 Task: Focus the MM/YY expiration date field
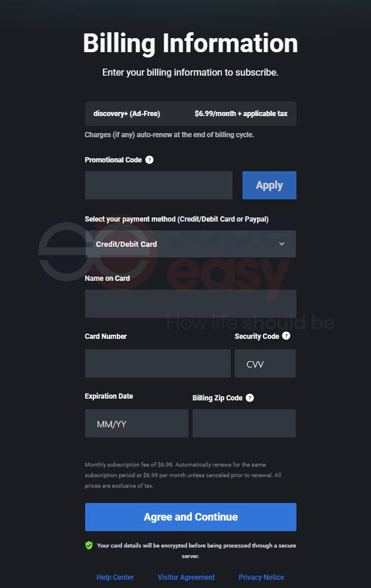[137, 423]
